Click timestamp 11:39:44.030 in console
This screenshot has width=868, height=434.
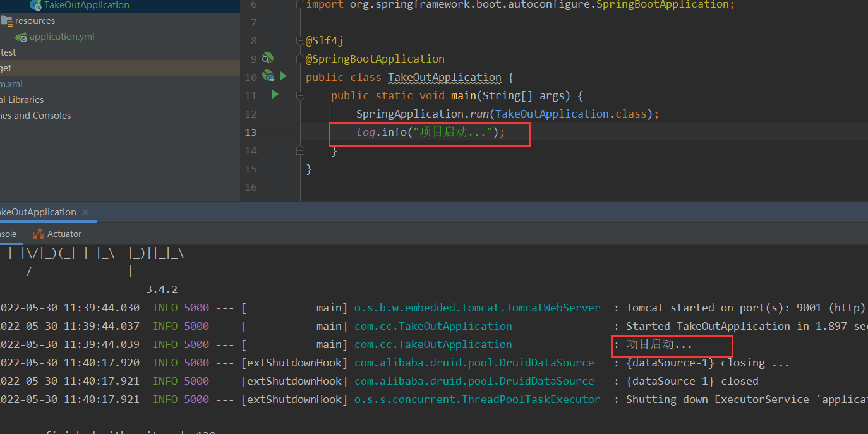coord(102,308)
